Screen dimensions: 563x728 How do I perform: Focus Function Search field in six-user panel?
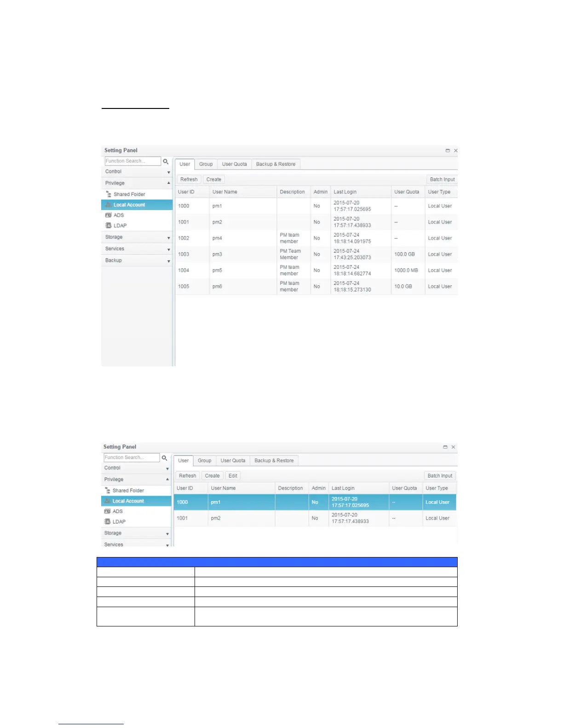coord(133,161)
